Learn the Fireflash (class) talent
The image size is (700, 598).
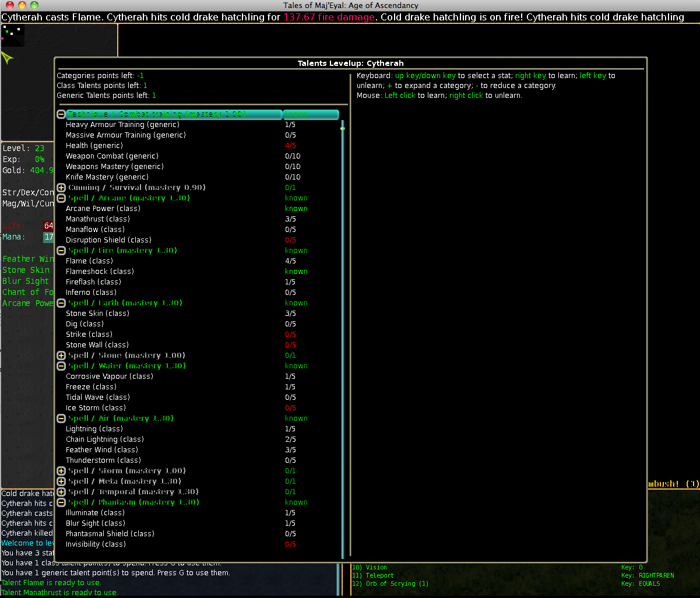click(x=202, y=282)
